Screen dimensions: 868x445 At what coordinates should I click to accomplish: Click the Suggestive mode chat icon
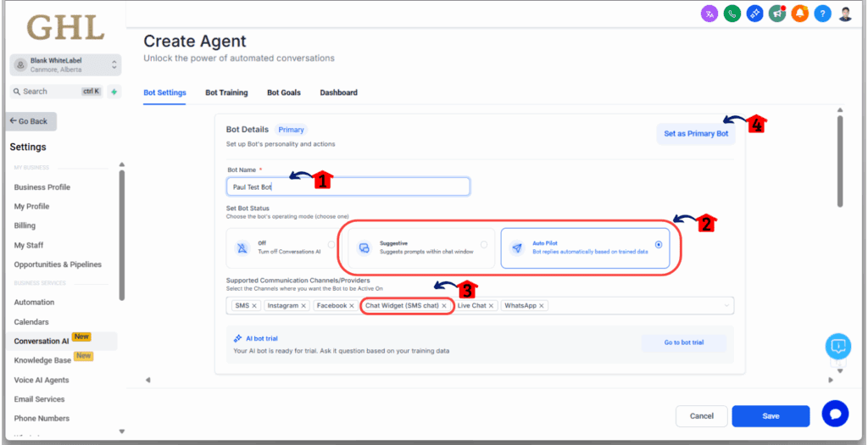click(364, 248)
